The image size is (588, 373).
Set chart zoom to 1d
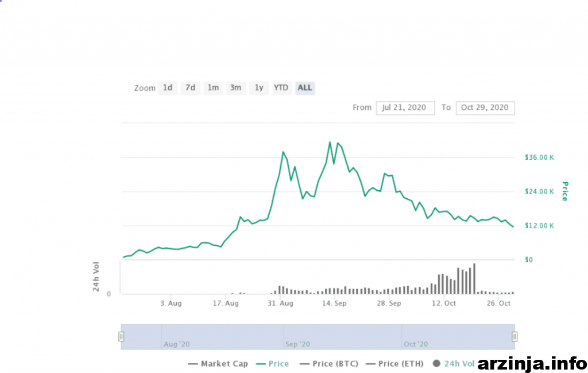coord(167,88)
